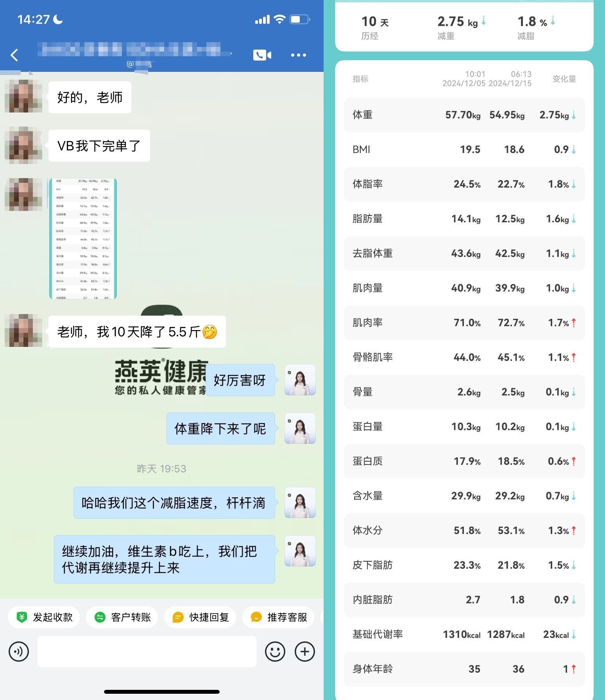Tap the 1.8 % 减脂 summary

[x=536, y=27]
